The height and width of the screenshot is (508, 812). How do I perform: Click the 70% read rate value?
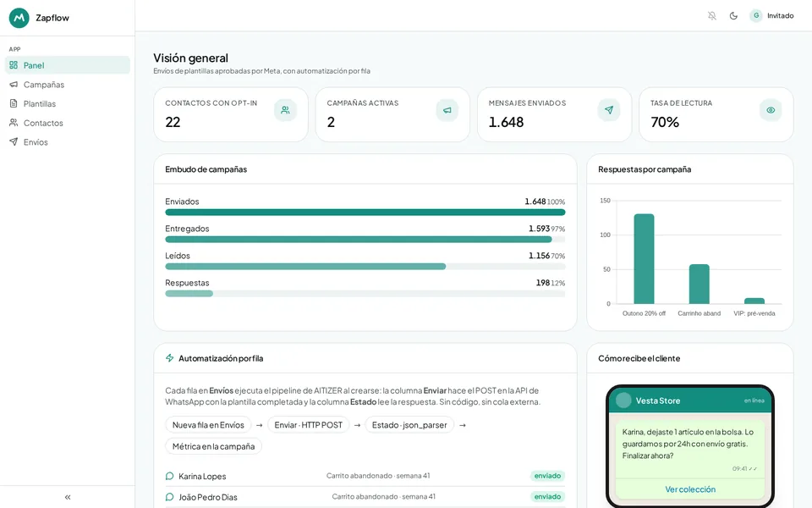(665, 122)
